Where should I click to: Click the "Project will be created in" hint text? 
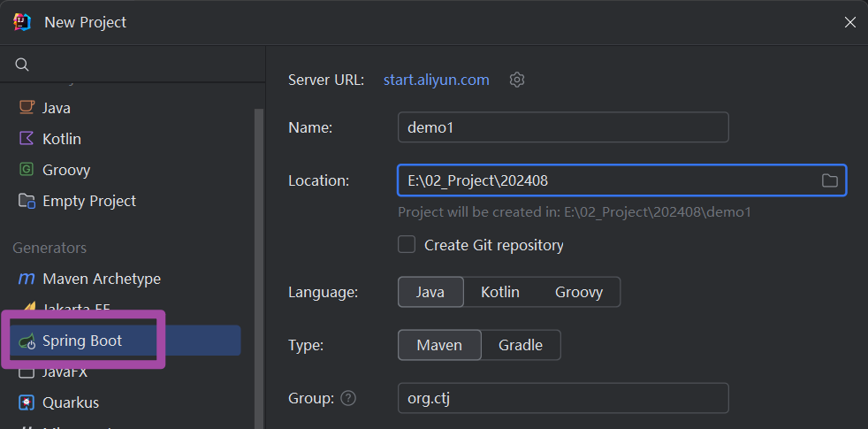point(575,212)
